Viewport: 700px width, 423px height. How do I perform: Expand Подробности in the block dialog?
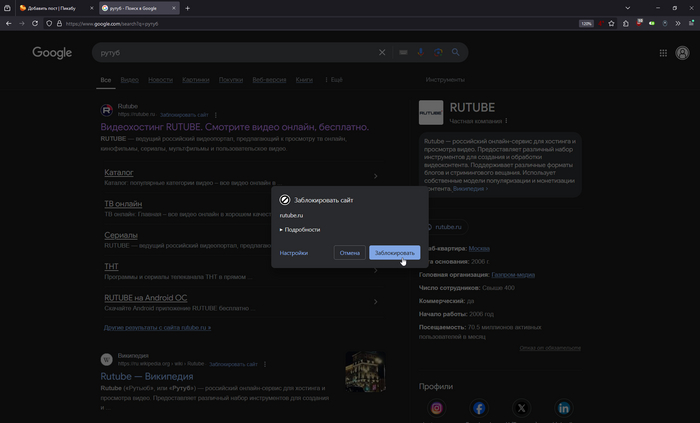[x=300, y=229]
